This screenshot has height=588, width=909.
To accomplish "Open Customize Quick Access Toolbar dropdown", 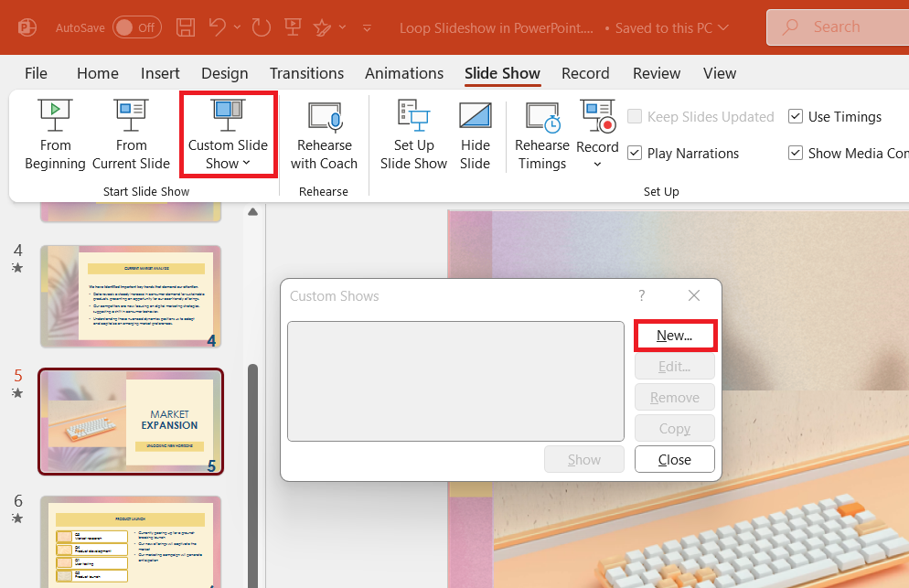I will click(x=367, y=27).
